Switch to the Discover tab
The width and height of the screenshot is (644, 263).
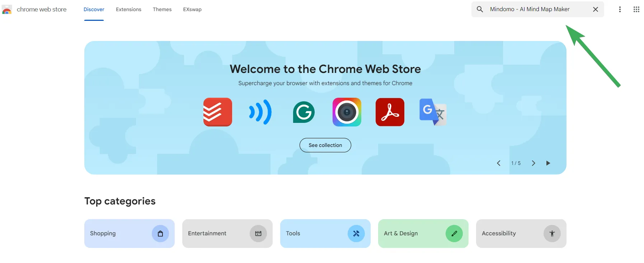pyautogui.click(x=94, y=10)
